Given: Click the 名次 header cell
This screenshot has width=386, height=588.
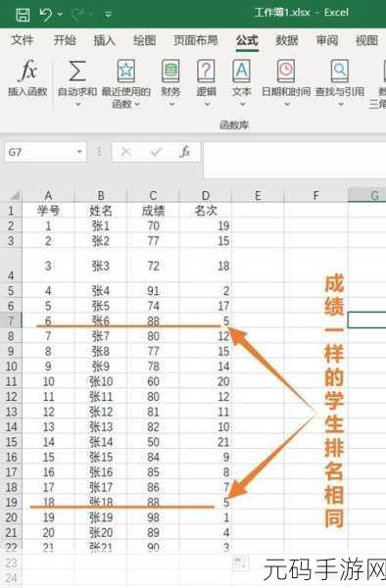Looking at the screenshot, I should pos(206,211).
